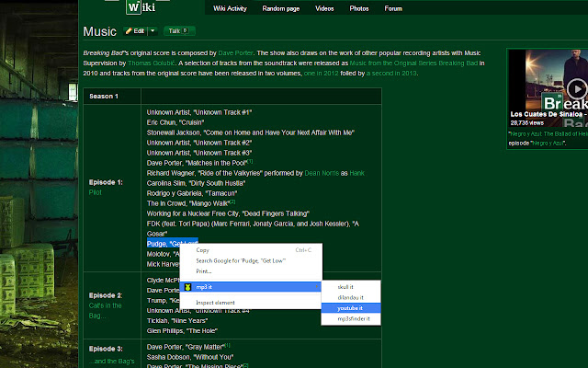Open the Dean Norris link
Viewport: 588px width, 368px height.
tap(322, 173)
